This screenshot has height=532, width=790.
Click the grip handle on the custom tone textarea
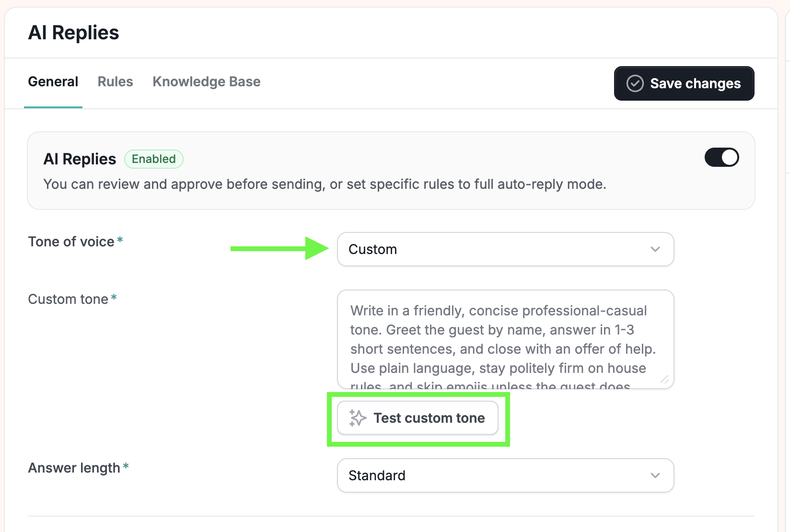[664, 380]
